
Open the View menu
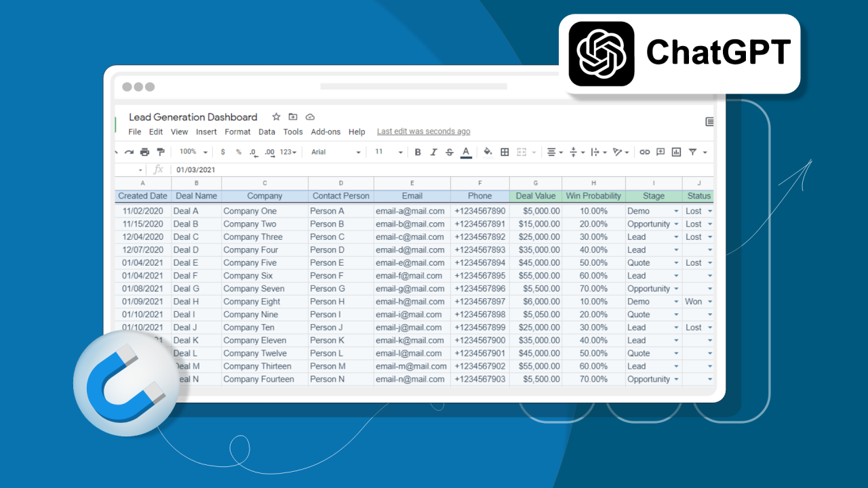[180, 131]
